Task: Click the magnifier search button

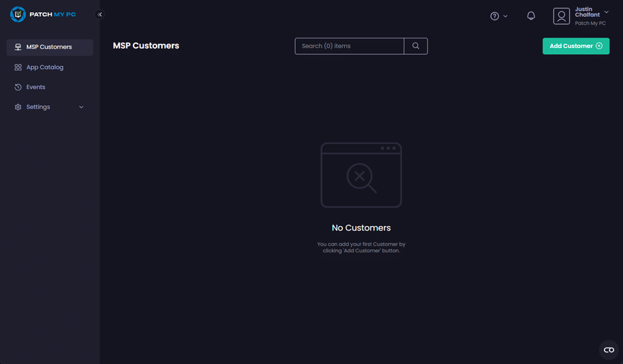Action: tap(416, 46)
